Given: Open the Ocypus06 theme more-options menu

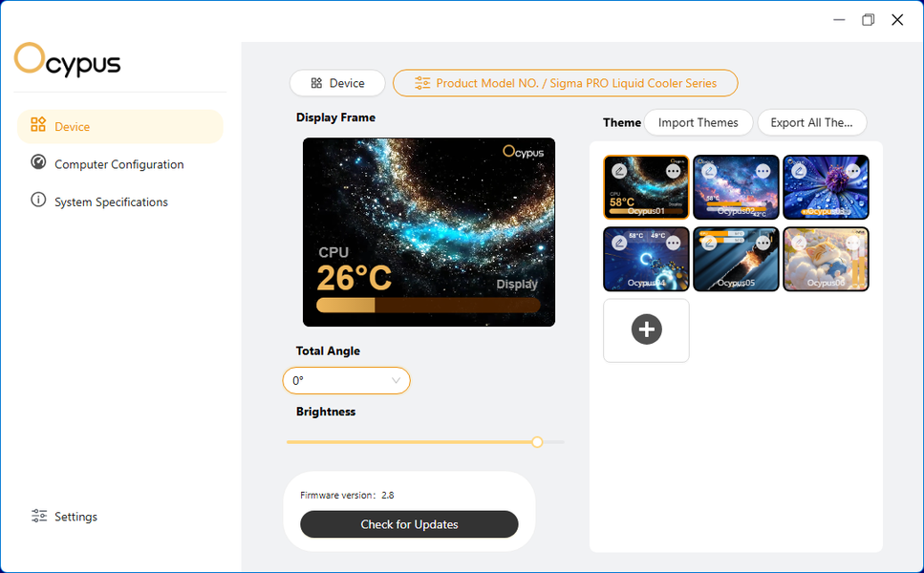Looking at the screenshot, I should pyautogui.click(x=852, y=243).
